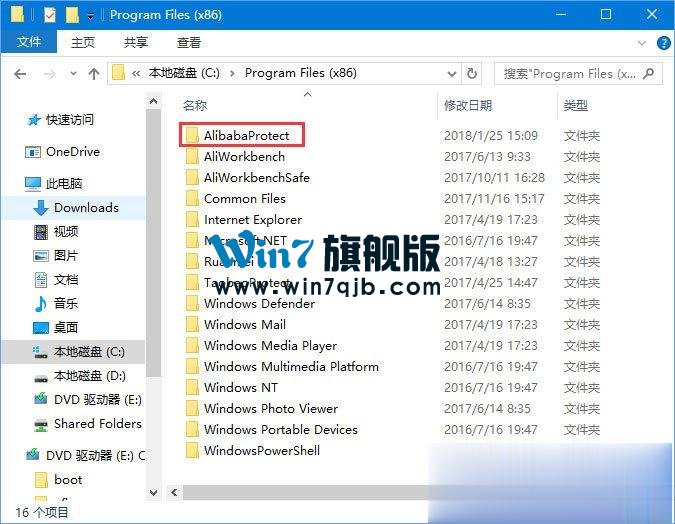Select 快速访问 in navigation pane
This screenshot has height=524, width=675.
(70, 120)
